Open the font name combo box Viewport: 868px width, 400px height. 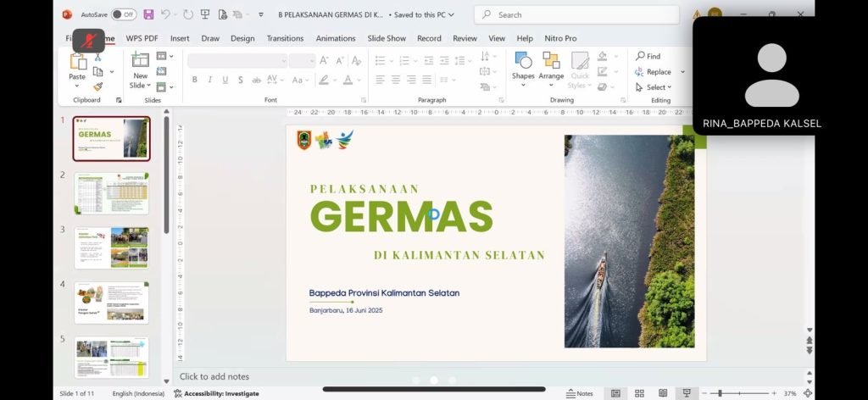[236, 60]
